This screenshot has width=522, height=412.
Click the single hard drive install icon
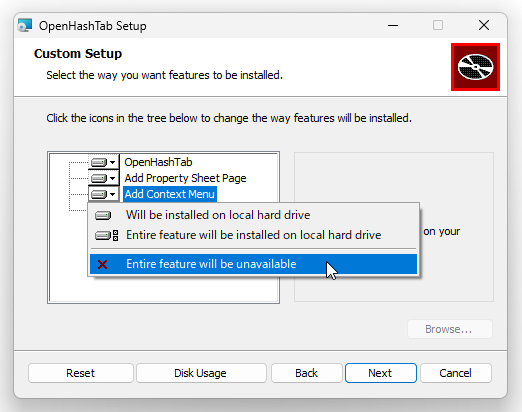(x=103, y=215)
